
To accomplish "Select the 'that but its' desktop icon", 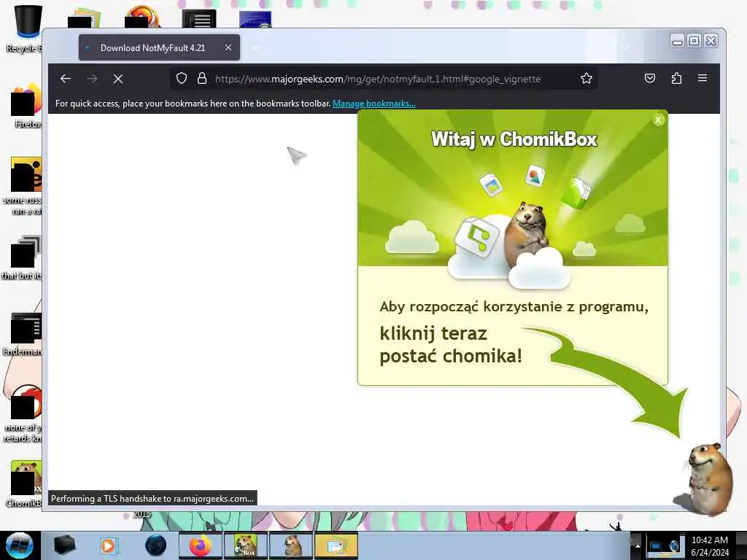I will click(x=23, y=257).
